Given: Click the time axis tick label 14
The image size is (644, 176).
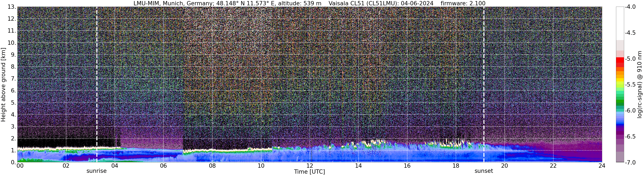Looking at the screenshot, I should click(x=358, y=166).
